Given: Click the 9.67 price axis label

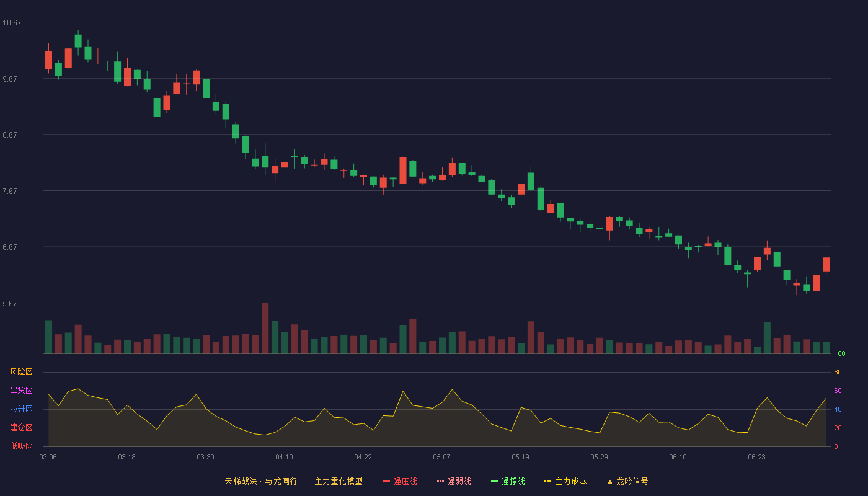Looking at the screenshot, I should click(x=10, y=79).
